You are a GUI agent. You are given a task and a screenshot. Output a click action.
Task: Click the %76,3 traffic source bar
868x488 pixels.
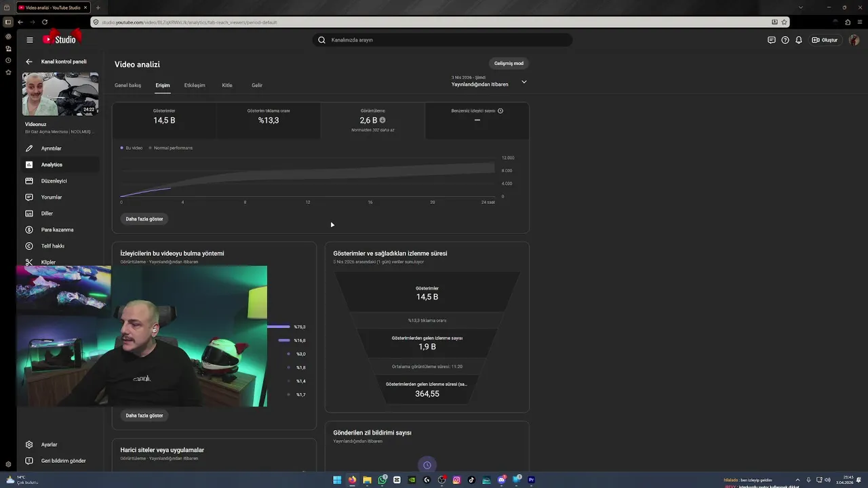279,327
